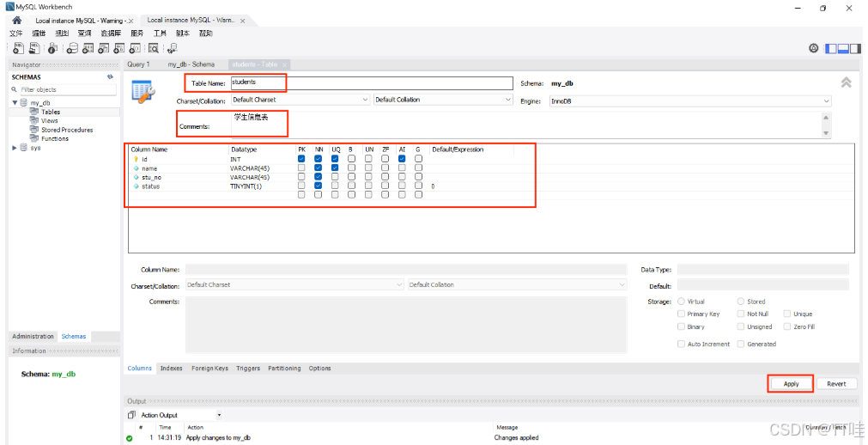Collapse the table header with double chevron
The image size is (868, 445).
pyautogui.click(x=846, y=82)
